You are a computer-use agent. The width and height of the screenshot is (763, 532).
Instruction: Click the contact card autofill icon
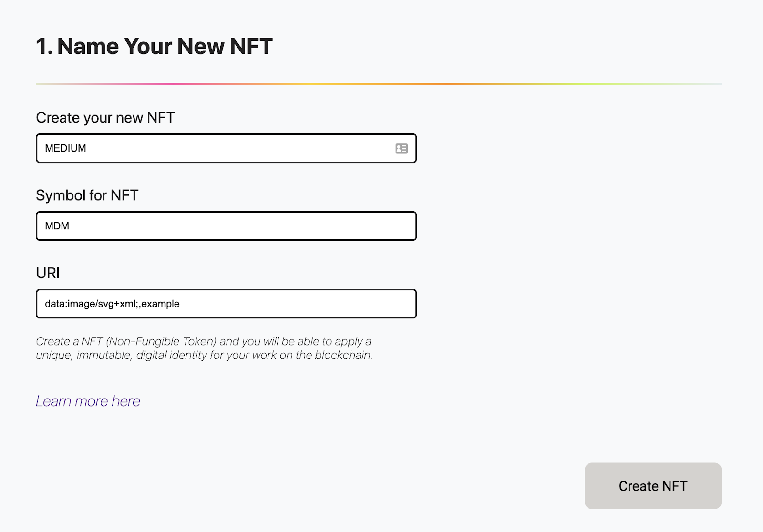[x=402, y=149]
